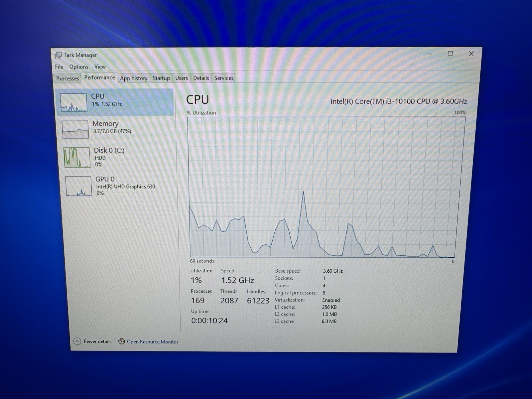Click the Up time value 0:00:10:24
Screen dimensions: 532x399
209,321
